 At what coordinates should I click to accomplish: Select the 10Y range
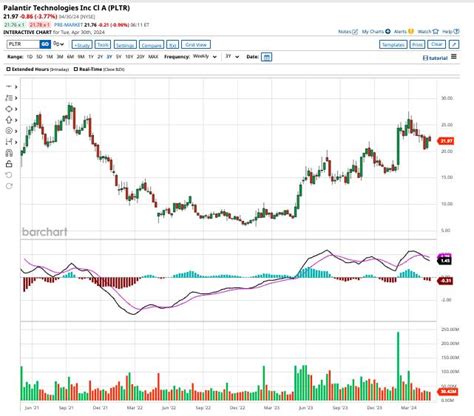pyautogui.click(x=129, y=57)
